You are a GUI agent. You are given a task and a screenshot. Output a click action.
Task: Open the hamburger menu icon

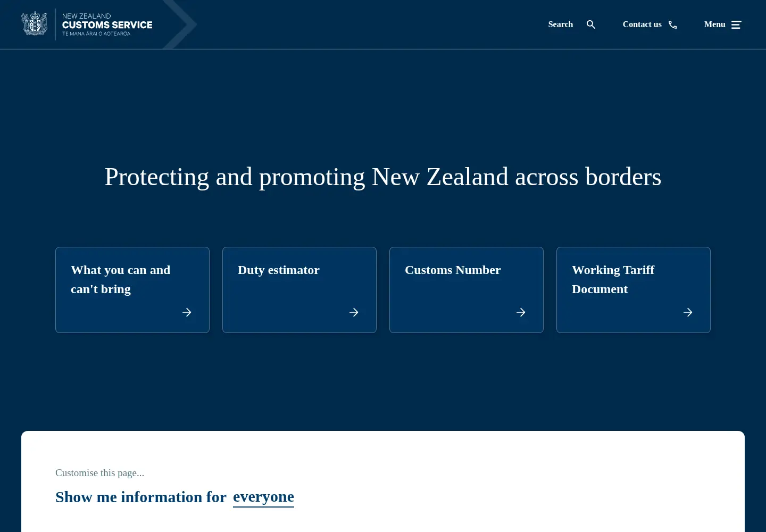(736, 24)
